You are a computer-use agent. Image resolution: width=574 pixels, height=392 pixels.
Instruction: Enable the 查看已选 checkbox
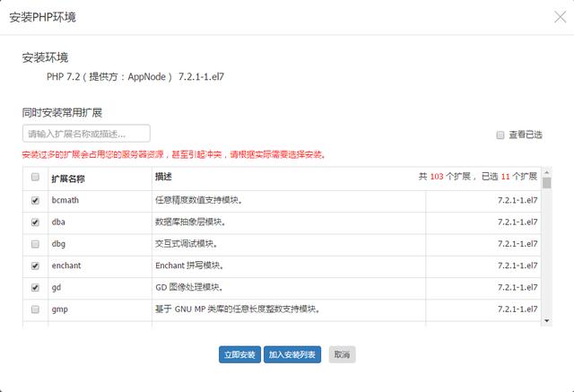[500, 135]
